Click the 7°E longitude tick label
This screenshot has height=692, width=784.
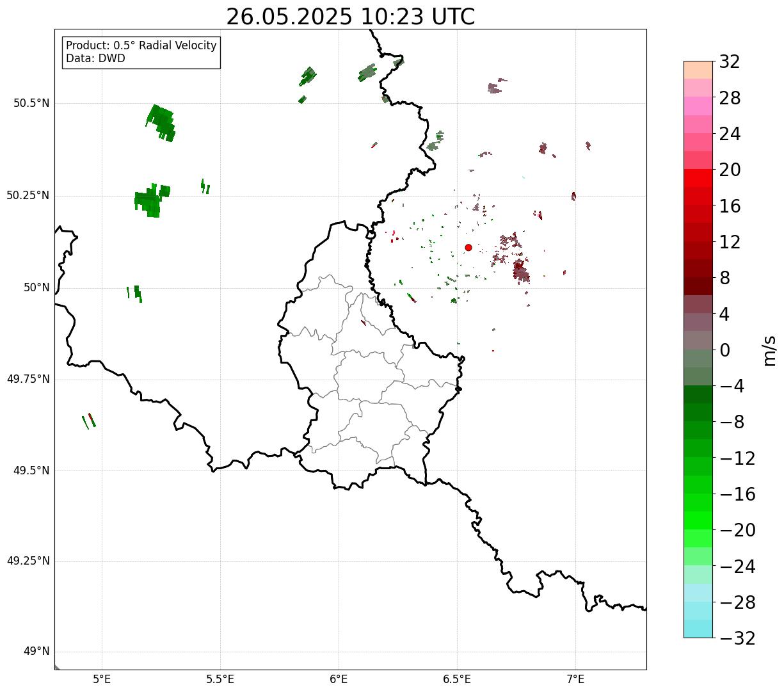tap(575, 679)
